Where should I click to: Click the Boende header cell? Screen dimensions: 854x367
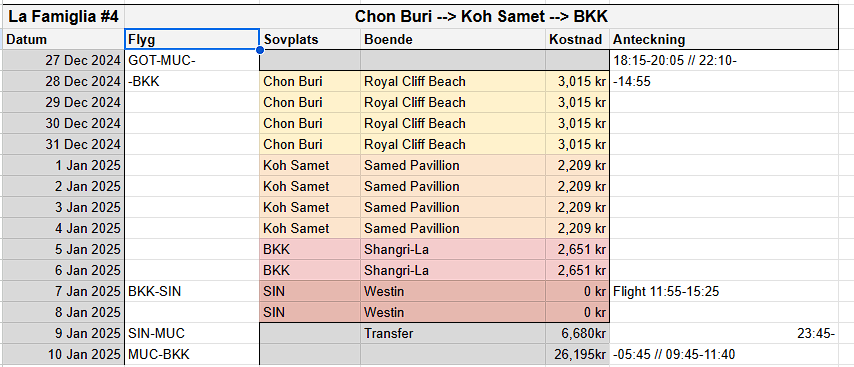click(x=453, y=39)
